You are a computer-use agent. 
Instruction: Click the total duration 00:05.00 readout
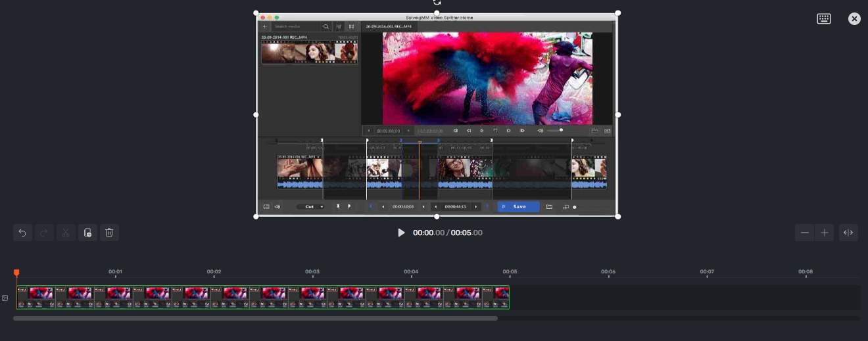coord(467,233)
